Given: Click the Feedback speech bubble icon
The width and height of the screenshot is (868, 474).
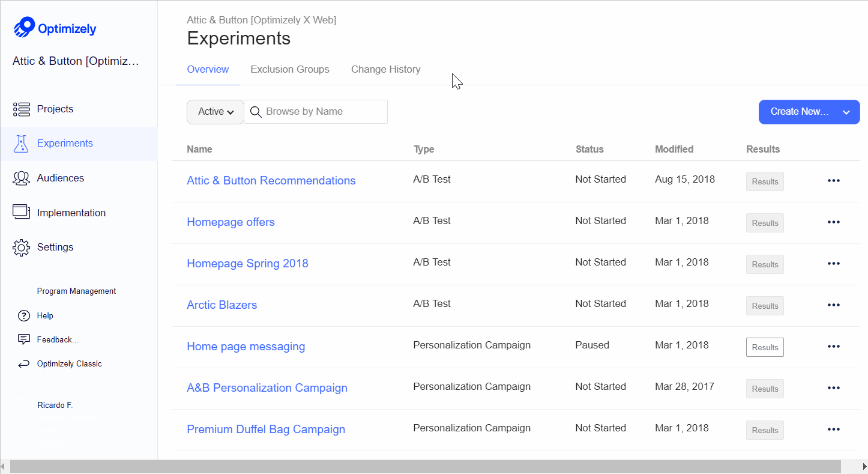Looking at the screenshot, I should click(x=24, y=339).
